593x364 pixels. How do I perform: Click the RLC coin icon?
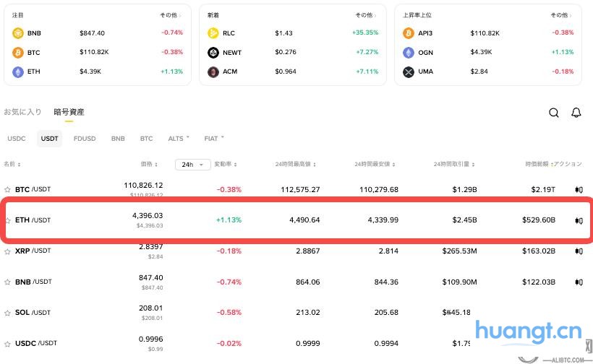(213, 33)
